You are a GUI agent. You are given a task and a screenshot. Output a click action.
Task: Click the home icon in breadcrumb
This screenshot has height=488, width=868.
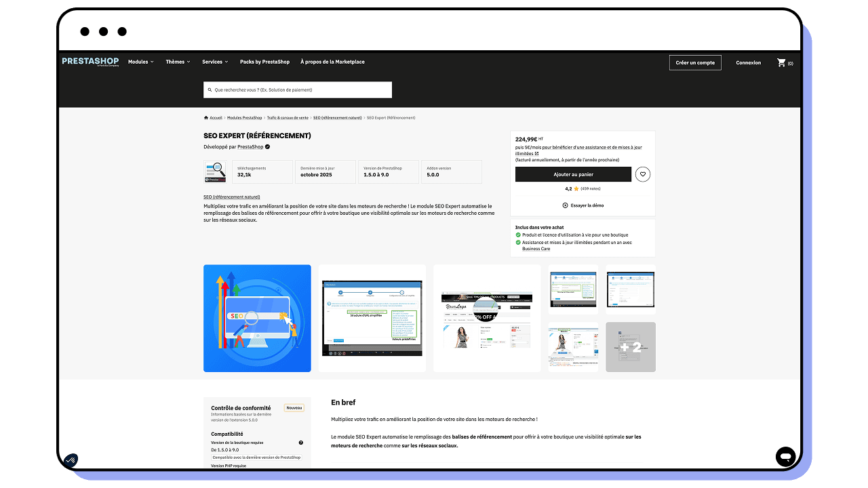[206, 118]
